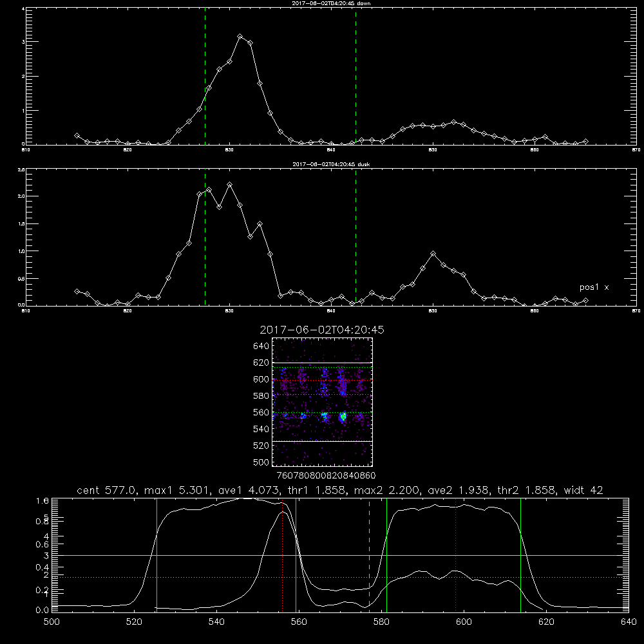Click the red dotted line near 598 in bottom plot
This screenshot has height=644, width=644.
(x=455, y=555)
